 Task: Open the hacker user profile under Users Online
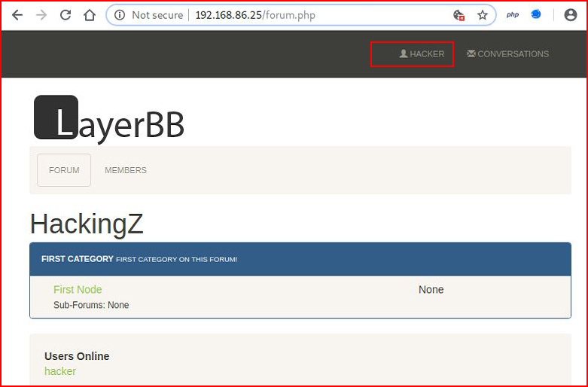coord(60,371)
